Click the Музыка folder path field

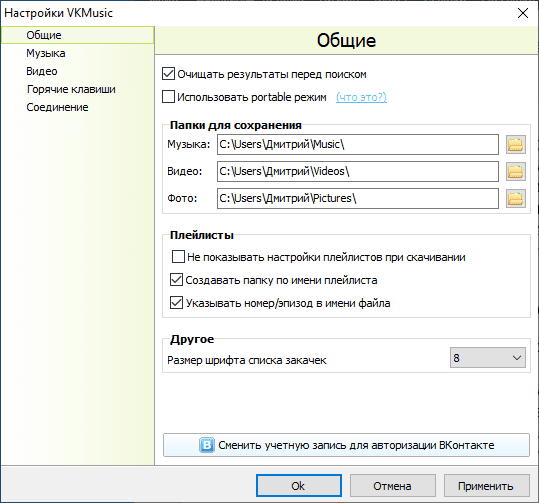point(358,144)
